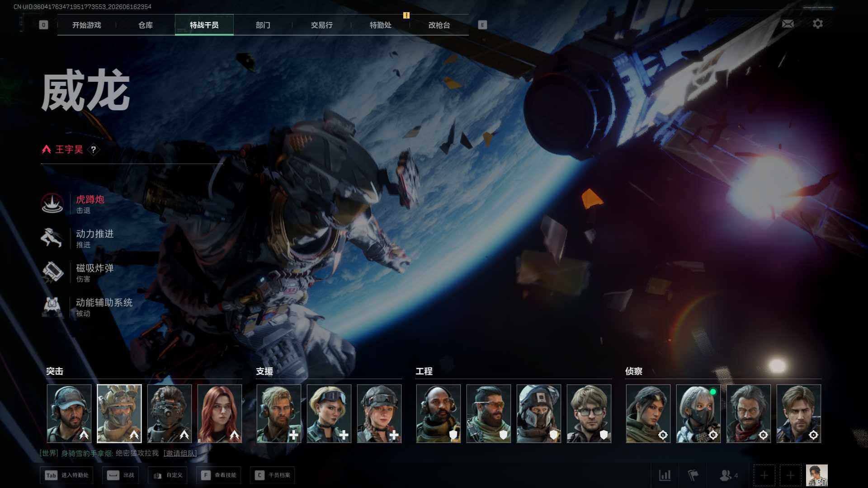Open the flag icon in bottom bar
Screen dimensions: 868x488
[x=693, y=475]
